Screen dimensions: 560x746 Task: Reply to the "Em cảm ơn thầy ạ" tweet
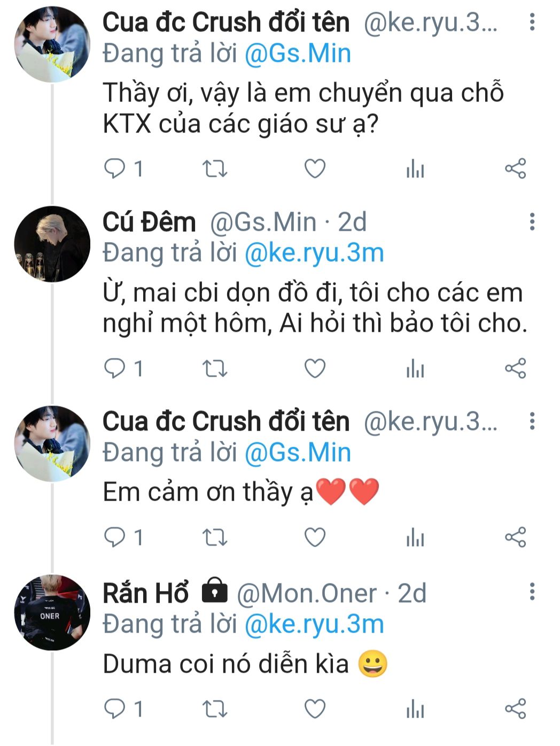click(114, 537)
